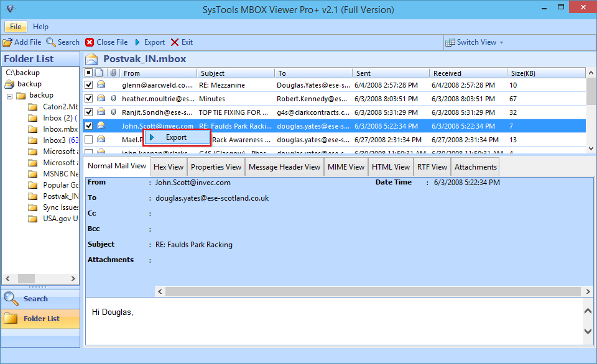
Task: Click the Inbox (2) folder icon
Action: coord(33,118)
